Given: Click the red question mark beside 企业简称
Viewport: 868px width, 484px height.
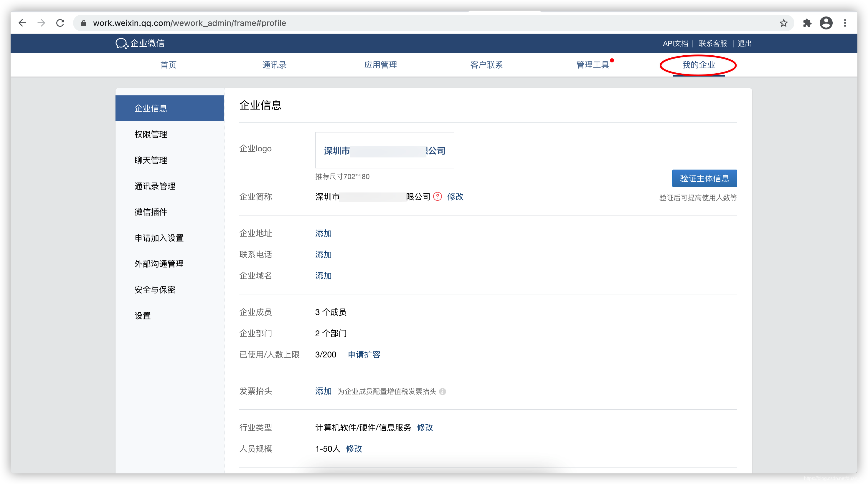Looking at the screenshot, I should 437,197.
